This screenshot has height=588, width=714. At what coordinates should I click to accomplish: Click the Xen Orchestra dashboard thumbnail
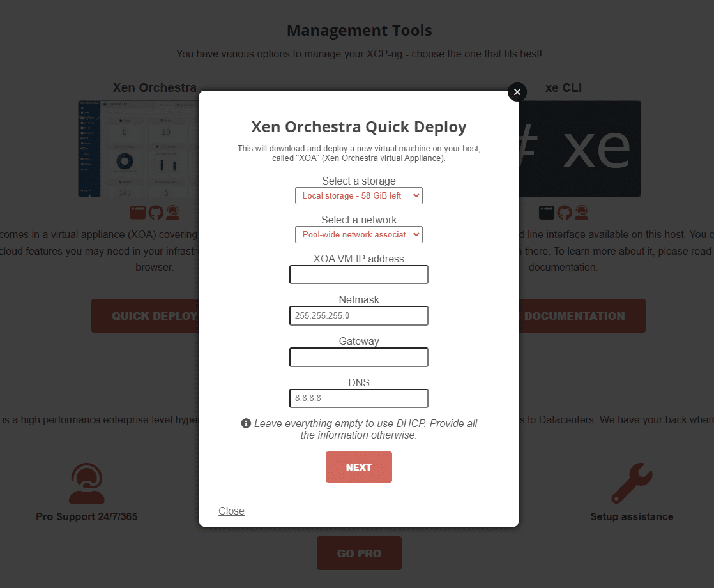[x=139, y=149]
